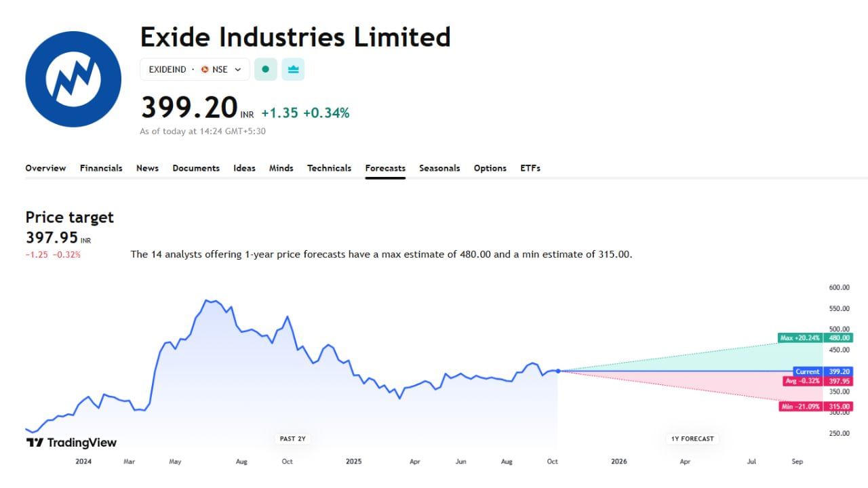Click the TradingView logo on the chart
This screenshot has height=488, width=868.
[70, 443]
